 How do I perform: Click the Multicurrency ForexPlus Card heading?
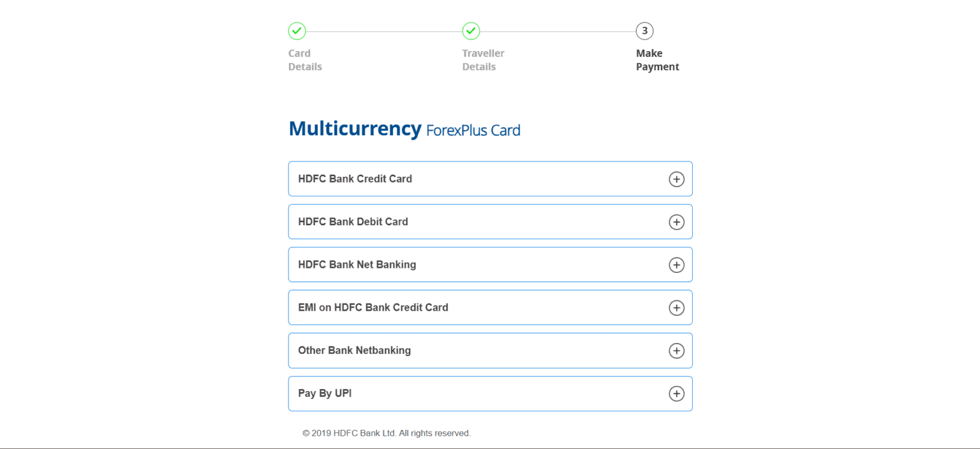(x=405, y=128)
